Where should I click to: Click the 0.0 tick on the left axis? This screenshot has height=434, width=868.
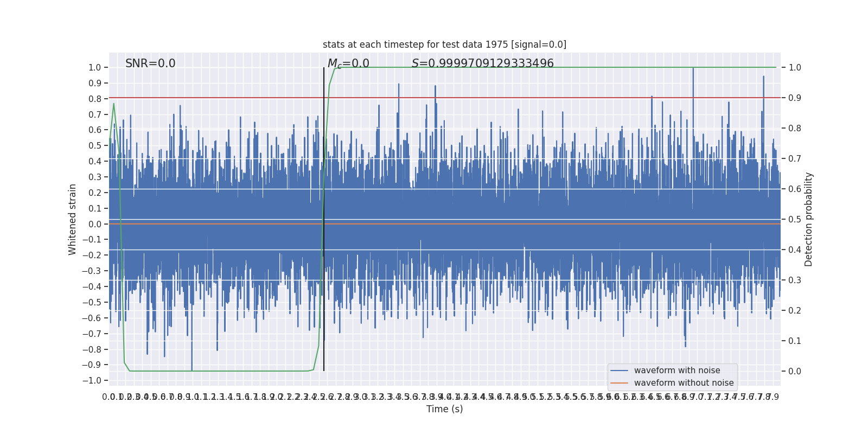click(94, 224)
